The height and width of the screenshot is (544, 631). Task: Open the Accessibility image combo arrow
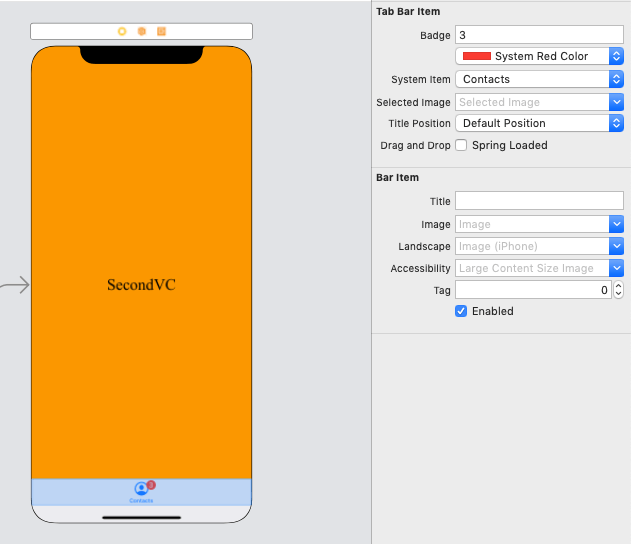[616, 268]
